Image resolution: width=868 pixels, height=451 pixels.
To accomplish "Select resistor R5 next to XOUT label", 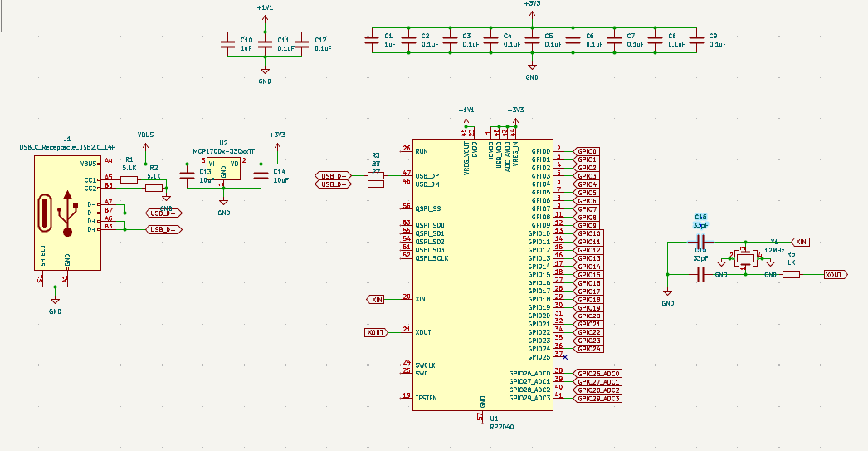I will point(791,274).
